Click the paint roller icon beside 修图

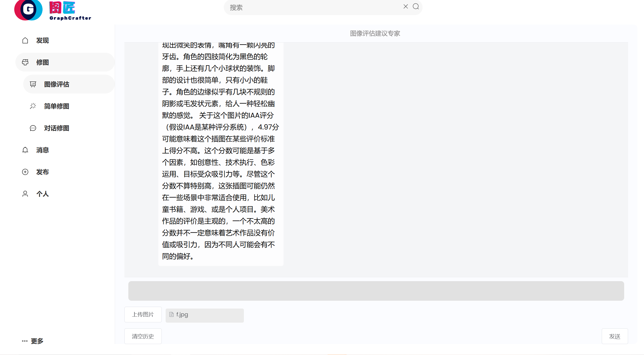pos(25,62)
